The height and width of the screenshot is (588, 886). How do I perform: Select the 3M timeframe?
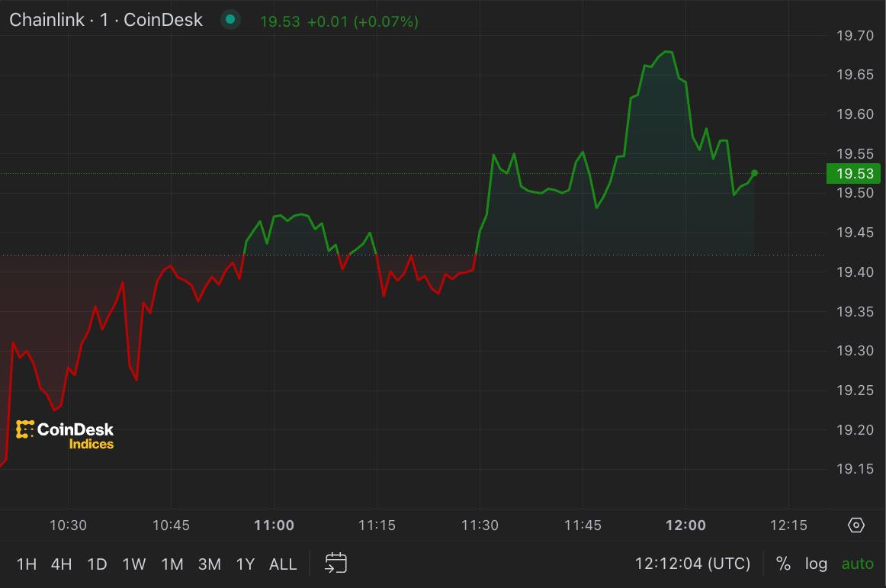(x=210, y=564)
